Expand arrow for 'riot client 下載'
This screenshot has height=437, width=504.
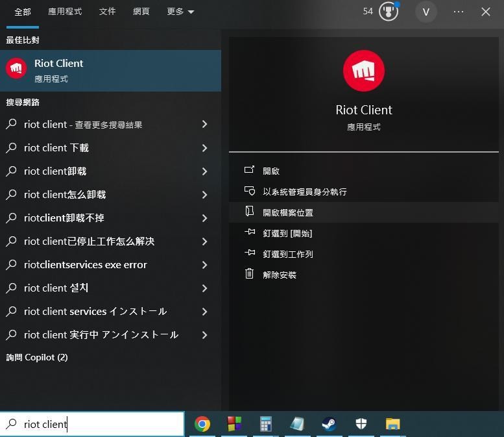(x=205, y=148)
